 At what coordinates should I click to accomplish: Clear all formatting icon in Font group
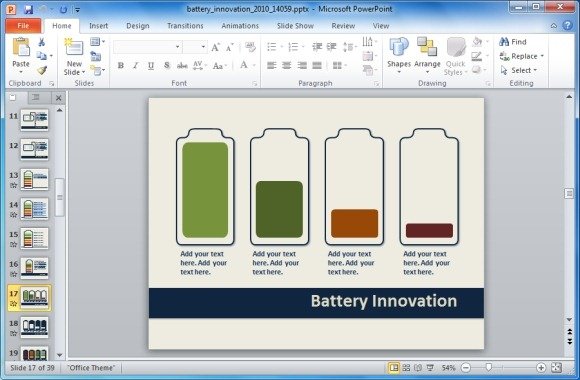[x=250, y=47]
